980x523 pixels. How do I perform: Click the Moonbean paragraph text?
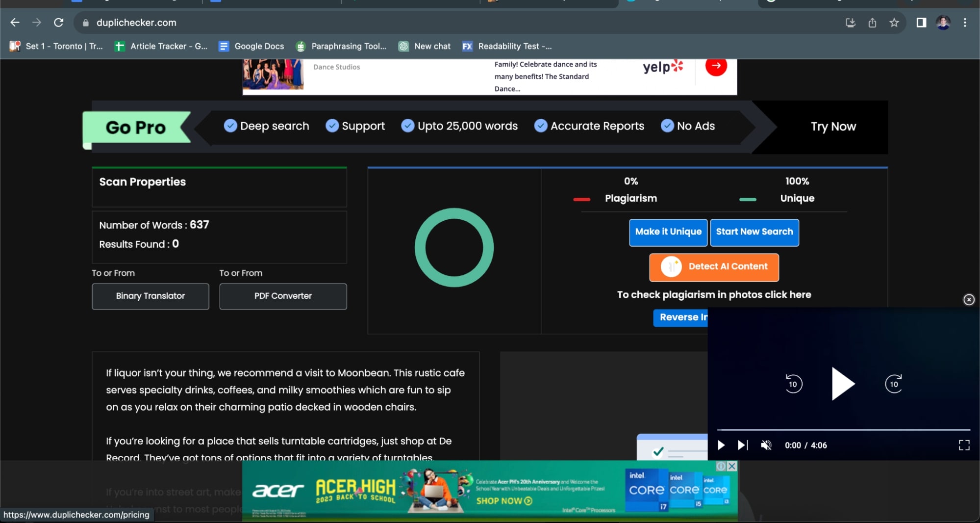point(285,390)
